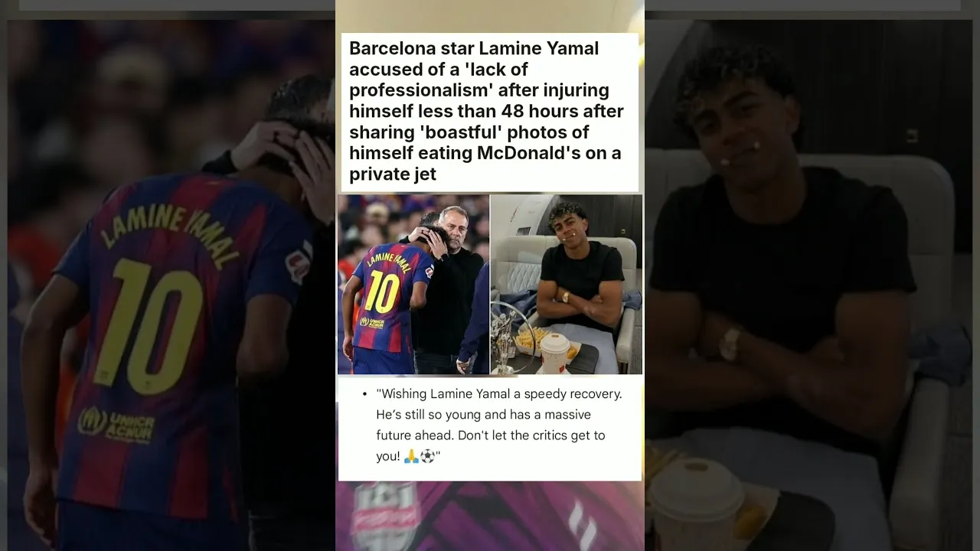The width and height of the screenshot is (980, 551).
Task: Open the match photo with number 10 jersey
Action: [x=413, y=284]
